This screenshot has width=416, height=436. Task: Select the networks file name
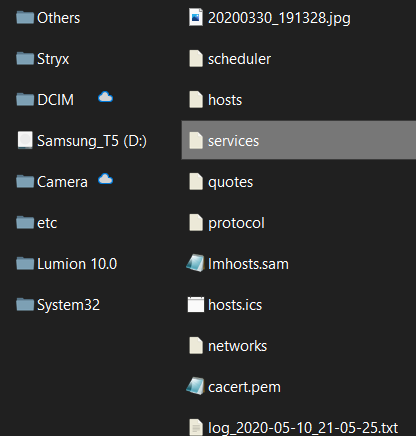tap(237, 346)
